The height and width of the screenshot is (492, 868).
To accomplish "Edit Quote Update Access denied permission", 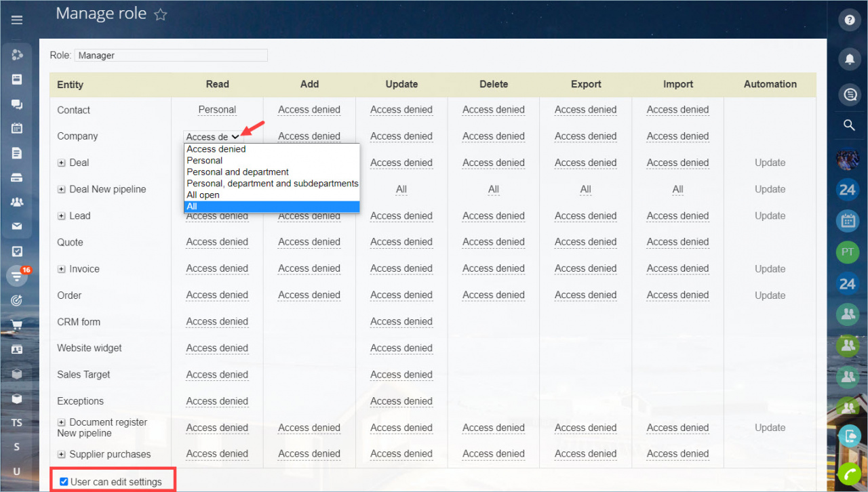I will [401, 242].
